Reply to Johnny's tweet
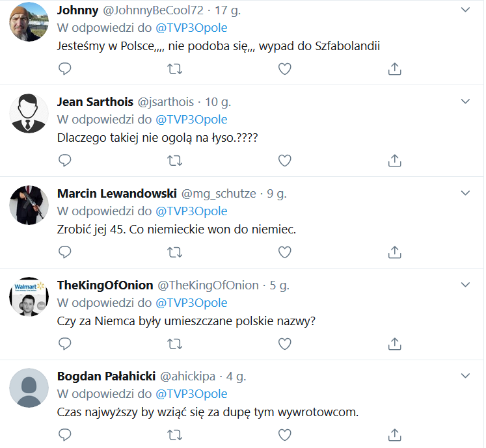486x448 pixels. (64, 68)
